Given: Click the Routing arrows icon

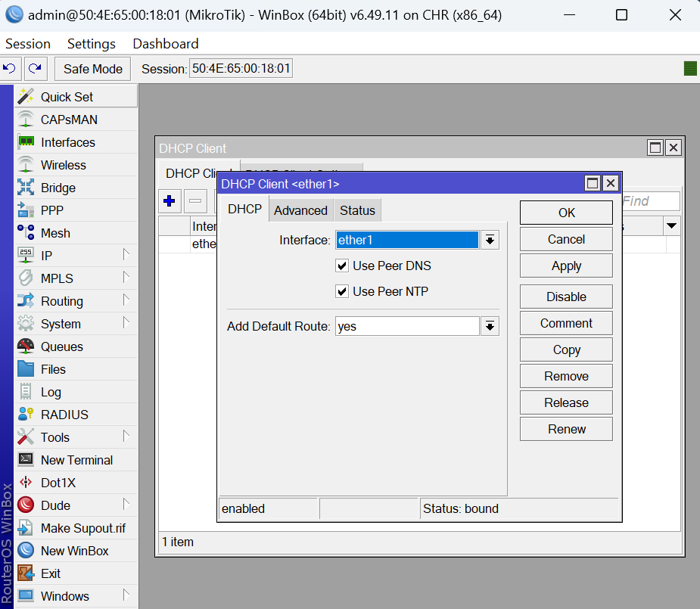Looking at the screenshot, I should coord(26,300).
